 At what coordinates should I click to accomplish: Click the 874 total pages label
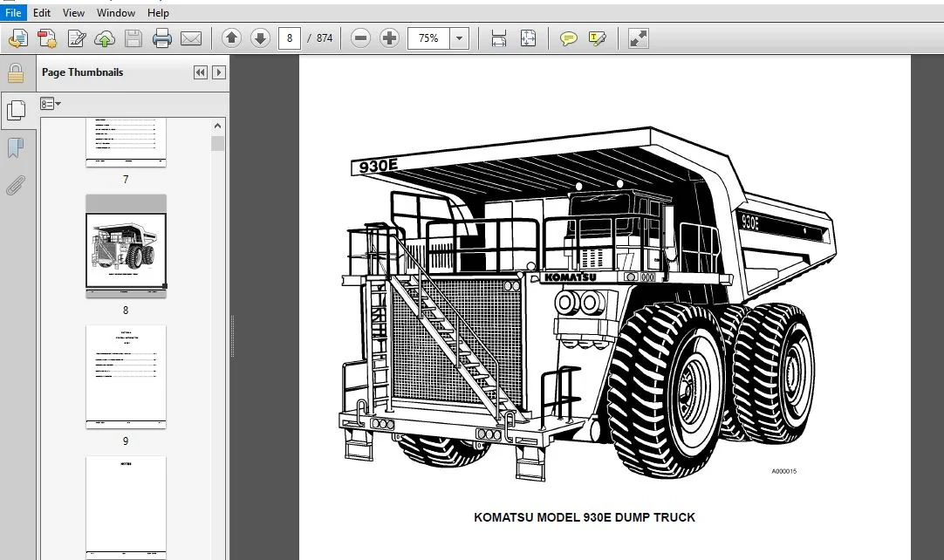point(325,38)
